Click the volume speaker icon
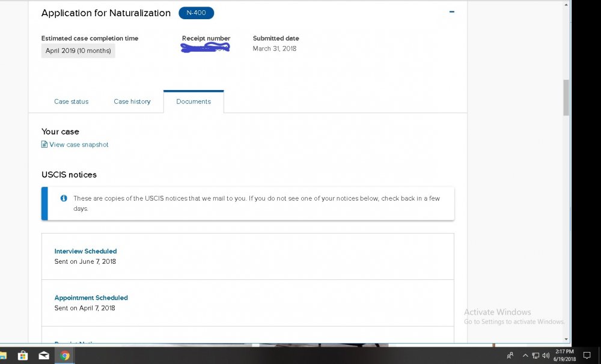 click(546, 356)
